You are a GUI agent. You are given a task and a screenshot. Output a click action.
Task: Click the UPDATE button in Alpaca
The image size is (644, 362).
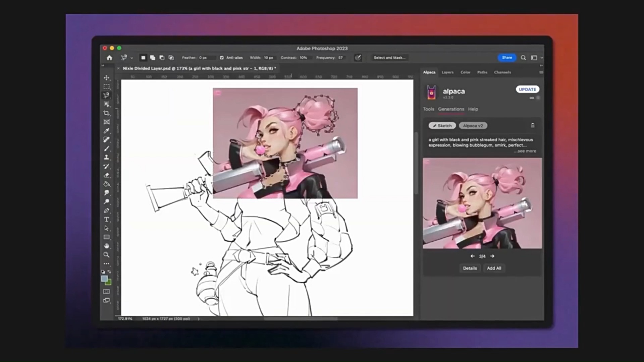(x=527, y=89)
